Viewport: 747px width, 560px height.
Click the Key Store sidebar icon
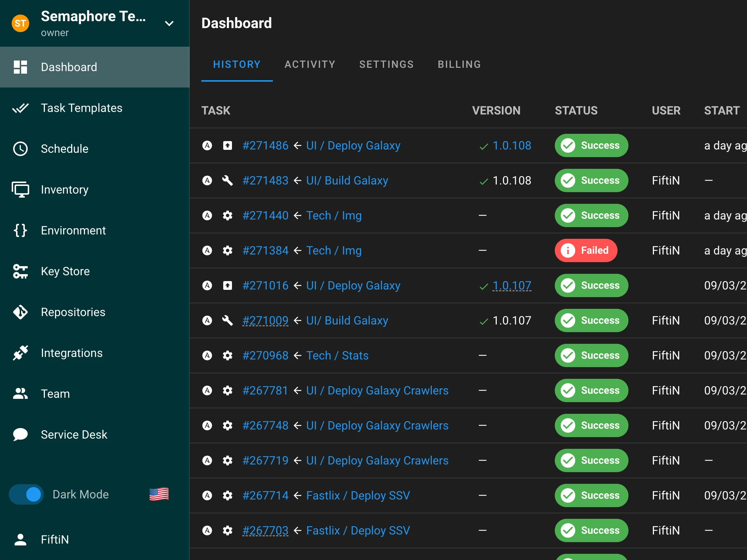pyautogui.click(x=21, y=271)
